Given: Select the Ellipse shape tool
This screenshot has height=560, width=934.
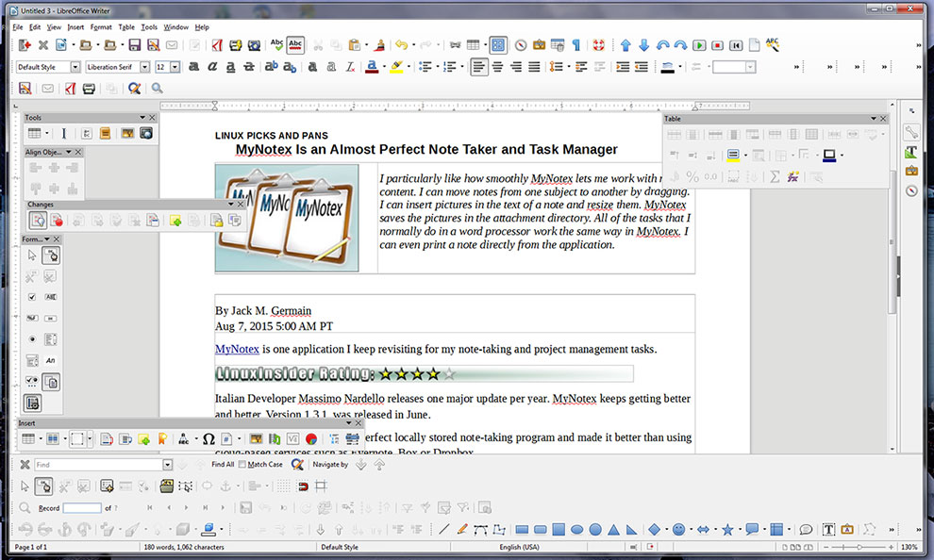Looking at the screenshot, I should click(576, 529).
